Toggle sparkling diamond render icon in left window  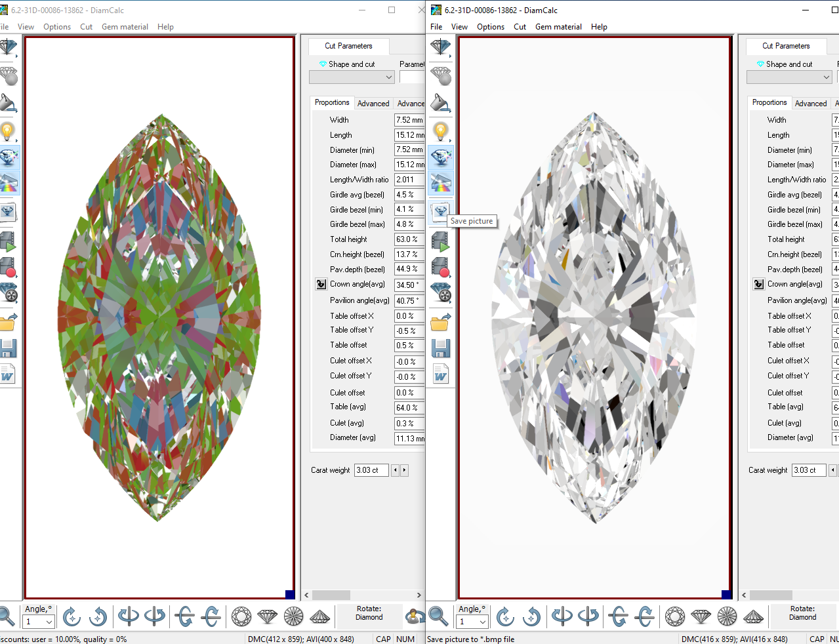pyautogui.click(x=9, y=157)
